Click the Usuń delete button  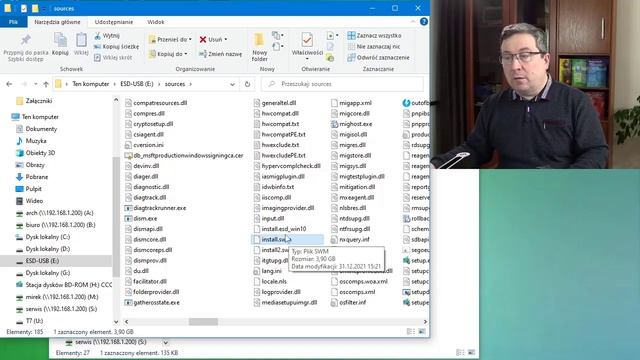tap(211, 40)
